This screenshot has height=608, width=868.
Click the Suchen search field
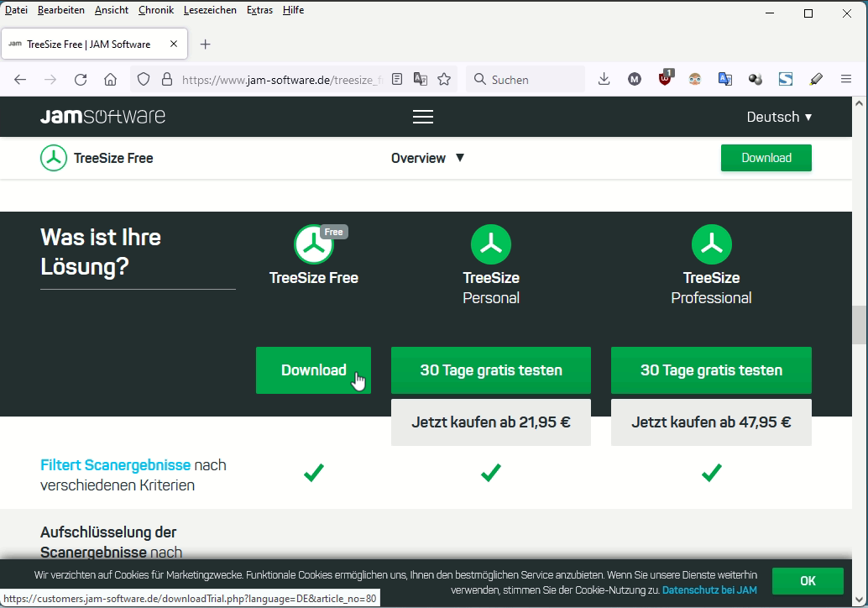tap(526, 79)
